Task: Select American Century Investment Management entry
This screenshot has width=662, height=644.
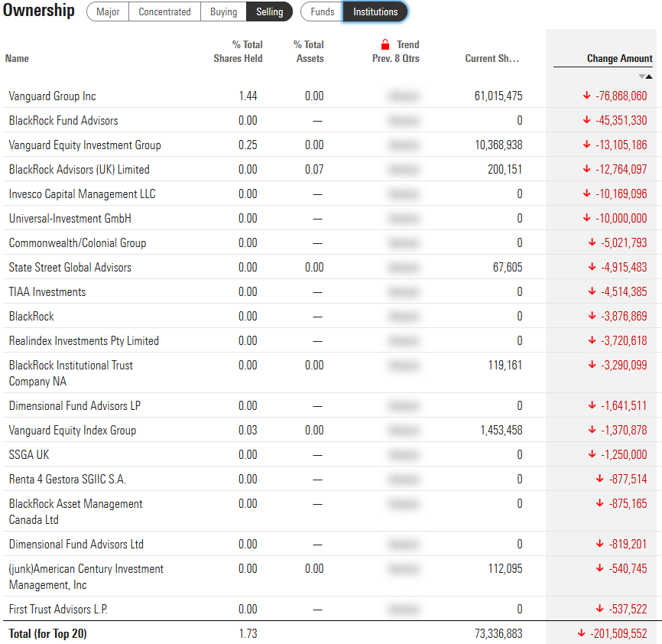Action: (86, 577)
